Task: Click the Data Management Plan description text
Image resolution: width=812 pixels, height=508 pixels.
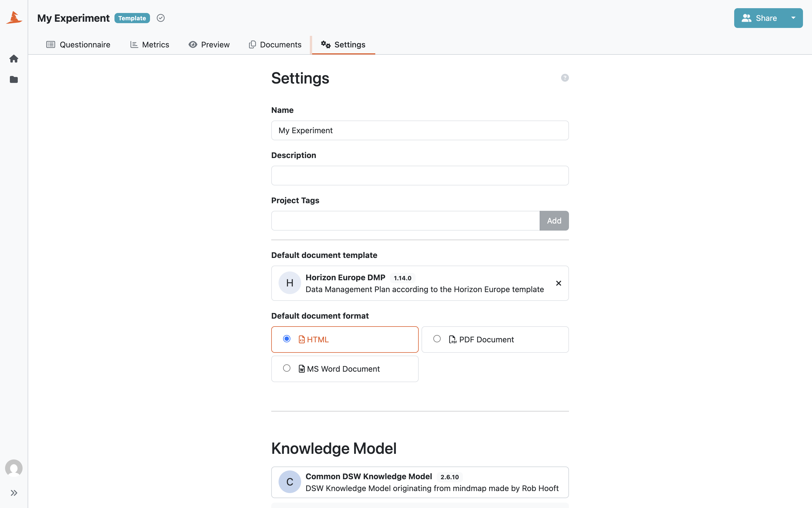Action: (424, 289)
